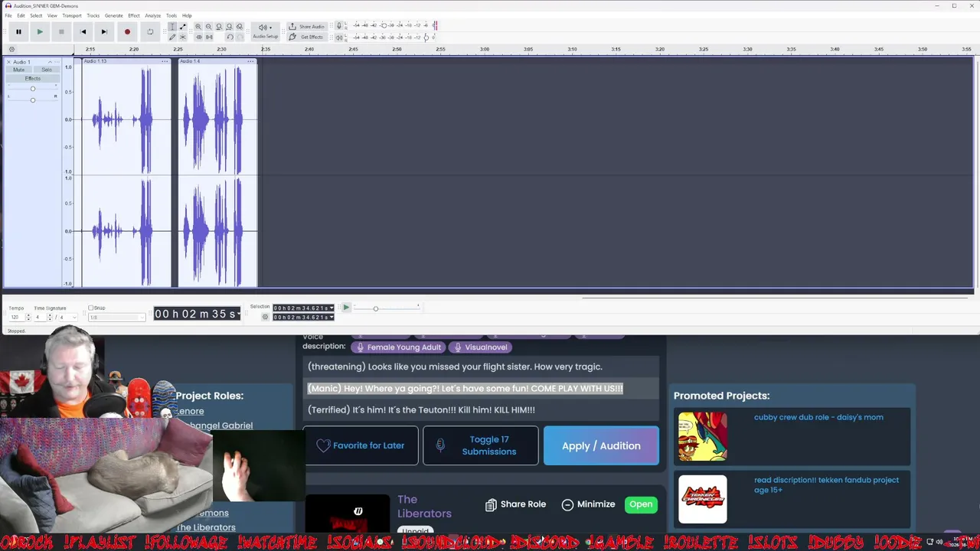Silence the audio selection
The height and width of the screenshot is (551, 980).
pos(208,37)
